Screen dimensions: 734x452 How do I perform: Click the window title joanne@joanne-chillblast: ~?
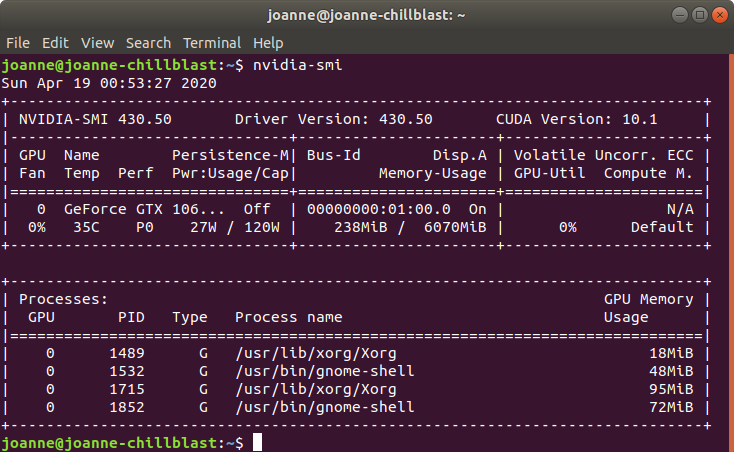(367, 15)
